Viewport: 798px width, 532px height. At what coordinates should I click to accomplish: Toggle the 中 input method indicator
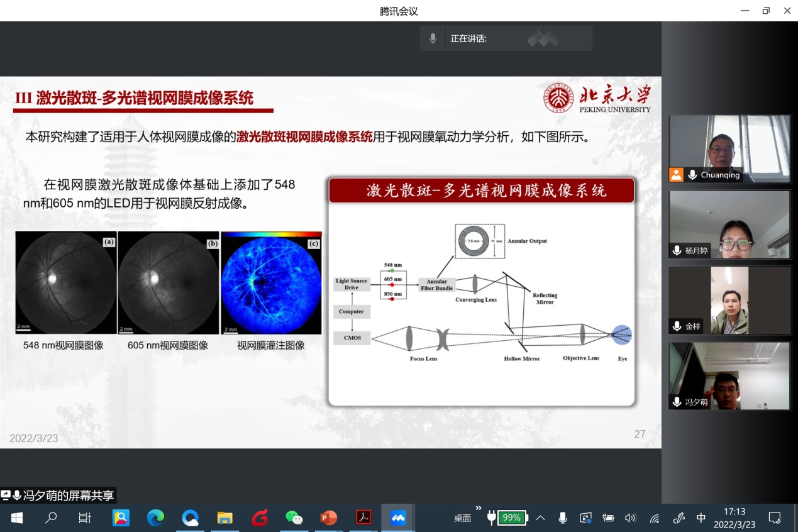pyautogui.click(x=701, y=518)
